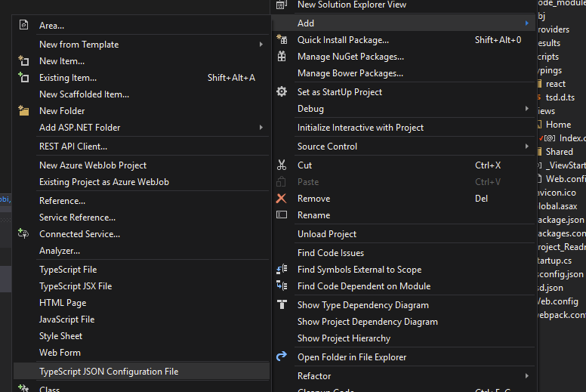Viewport: 586px width, 392px height.
Task: Click the Paste clipboard icon
Action: point(281,181)
